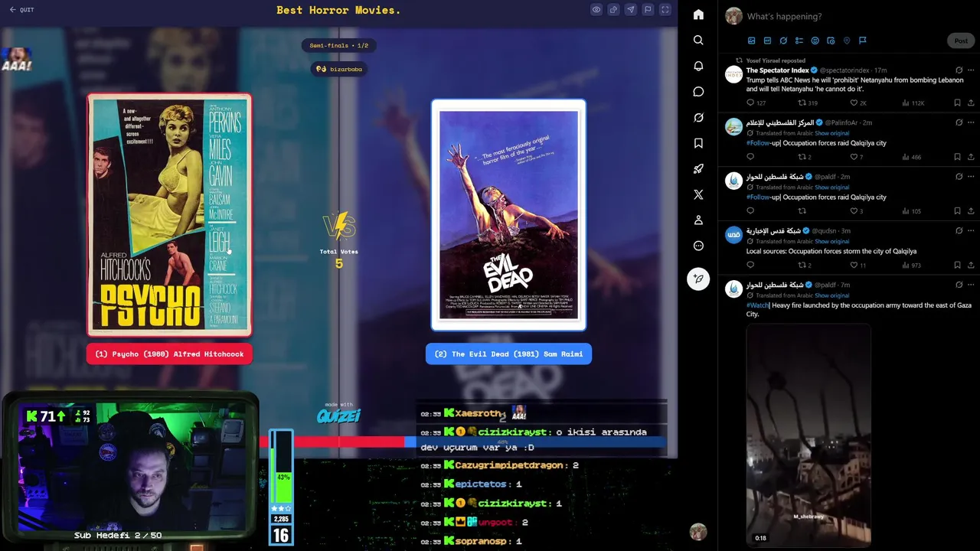Add a poll in the composer
The image size is (980, 551).
799,41
